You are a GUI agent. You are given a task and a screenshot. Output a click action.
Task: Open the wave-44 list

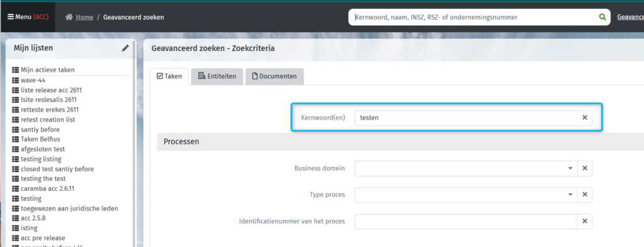(x=33, y=80)
